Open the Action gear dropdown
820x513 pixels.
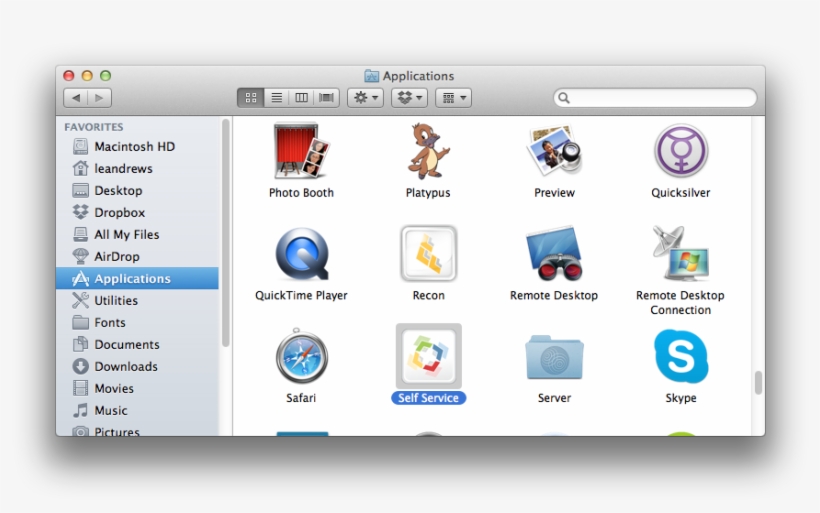[x=366, y=98]
